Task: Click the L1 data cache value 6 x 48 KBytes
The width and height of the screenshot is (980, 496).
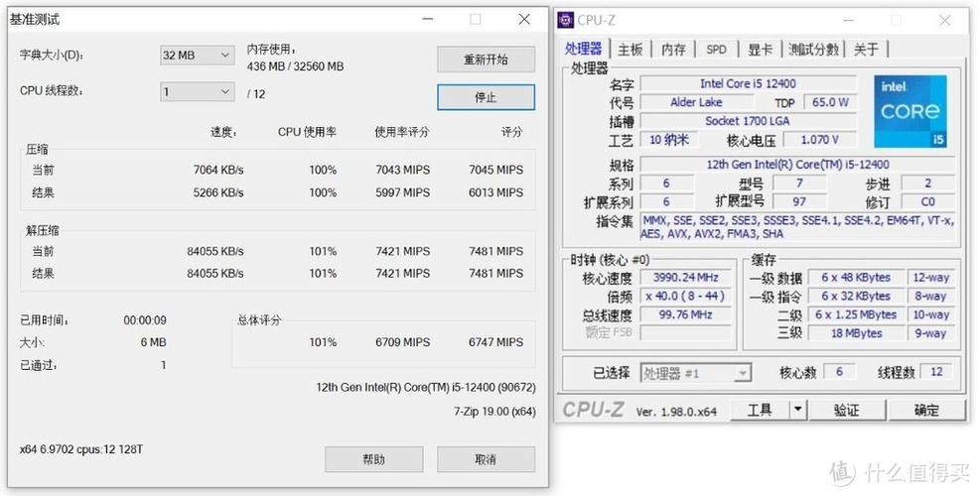Action: click(x=856, y=278)
